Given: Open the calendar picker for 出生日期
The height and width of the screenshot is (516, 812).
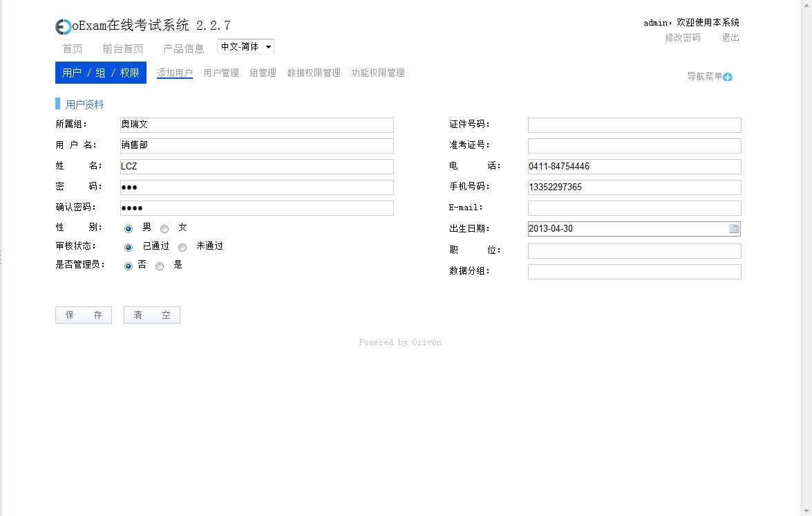Looking at the screenshot, I should coord(733,229).
